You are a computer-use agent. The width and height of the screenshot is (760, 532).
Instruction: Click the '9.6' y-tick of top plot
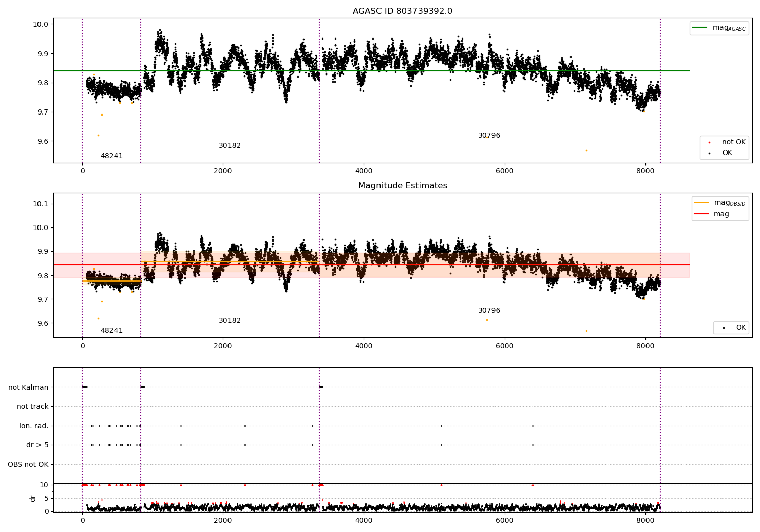click(x=43, y=141)
